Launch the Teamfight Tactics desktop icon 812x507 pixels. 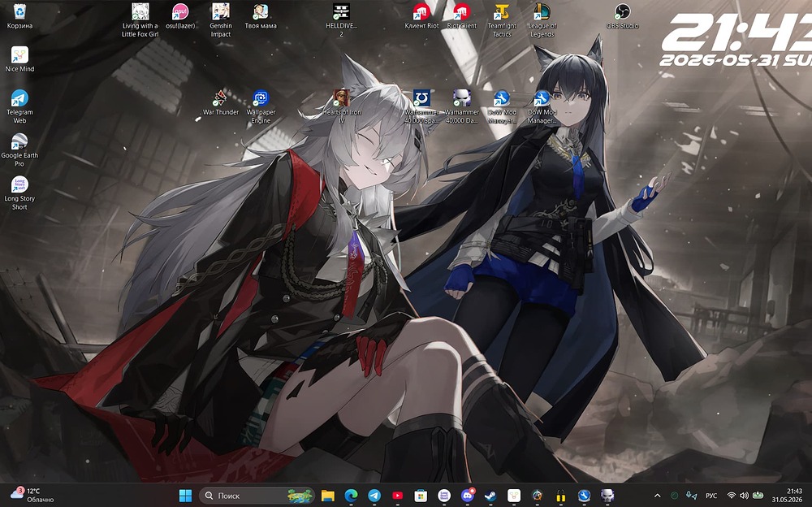pos(502,20)
